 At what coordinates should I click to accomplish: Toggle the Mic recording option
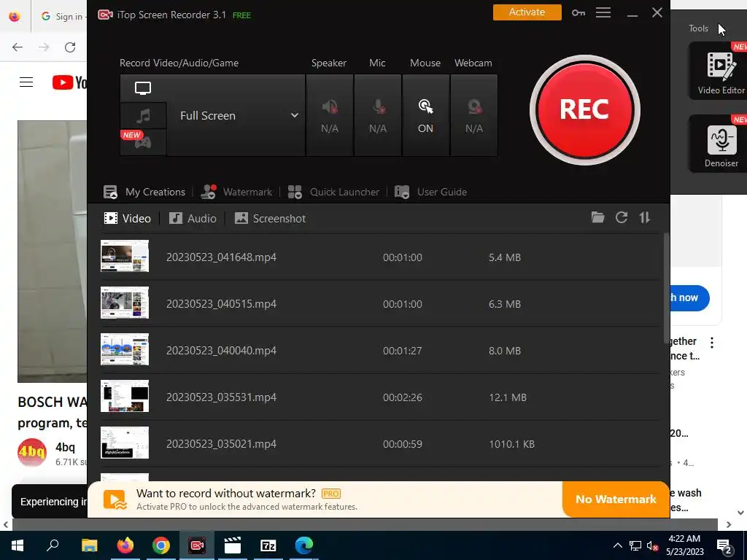(x=378, y=115)
